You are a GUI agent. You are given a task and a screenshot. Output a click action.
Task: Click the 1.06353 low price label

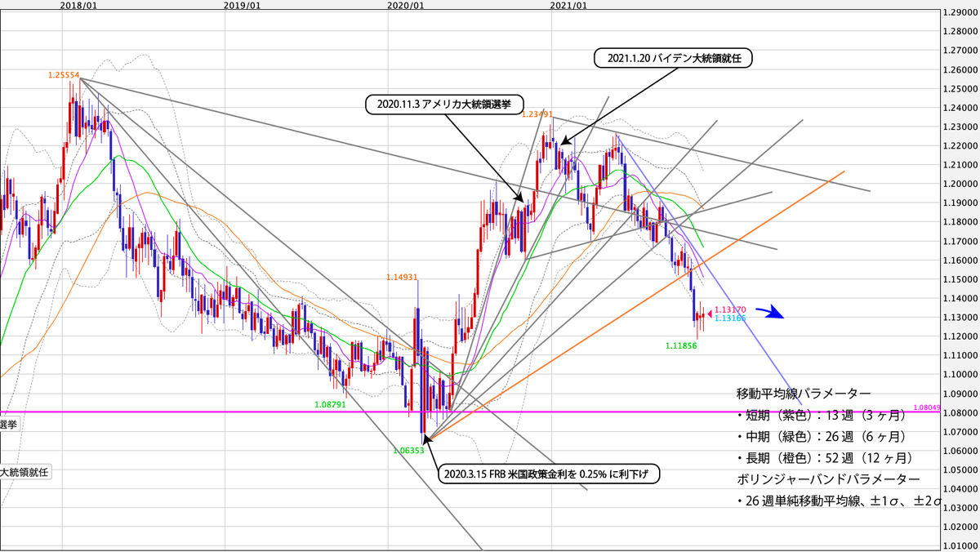tap(408, 449)
